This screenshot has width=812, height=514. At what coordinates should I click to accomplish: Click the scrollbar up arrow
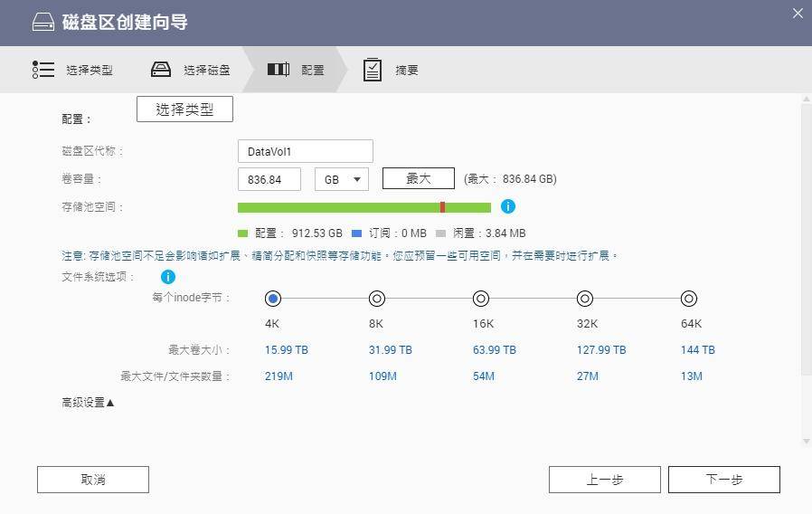click(x=807, y=99)
